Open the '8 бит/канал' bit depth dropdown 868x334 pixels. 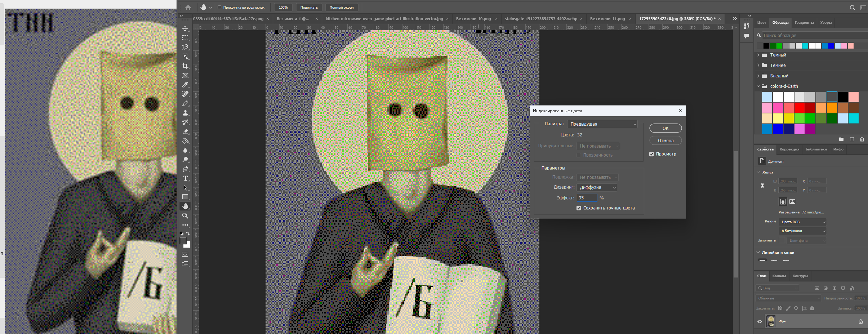[802, 231]
